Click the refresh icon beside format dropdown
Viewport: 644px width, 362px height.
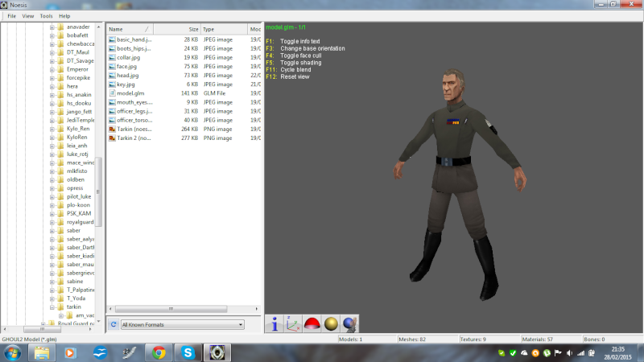(x=114, y=325)
